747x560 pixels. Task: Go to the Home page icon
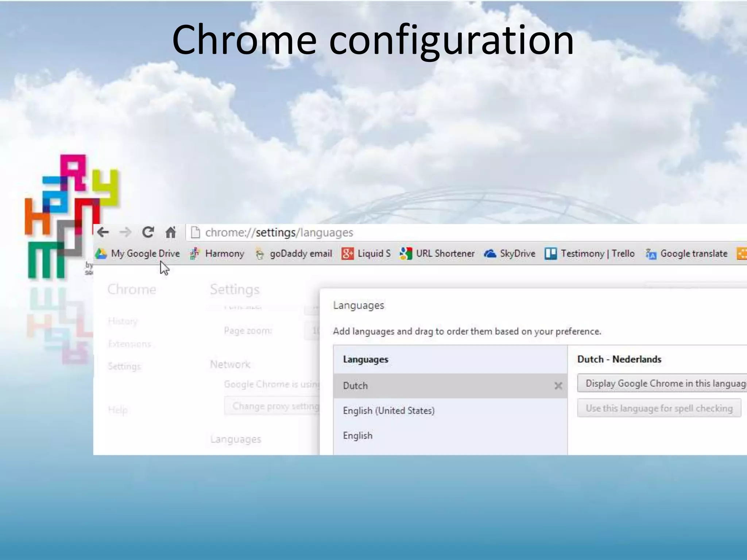(x=171, y=232)
